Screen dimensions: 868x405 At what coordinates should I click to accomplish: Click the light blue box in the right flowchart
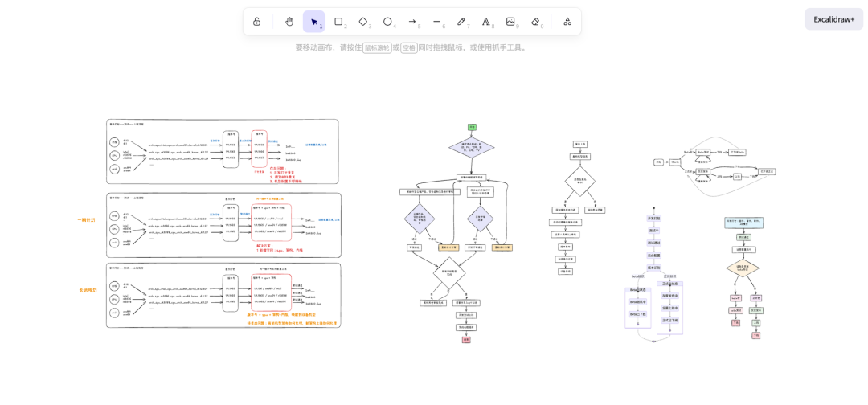pyautogui.click(x=743, y=223)
